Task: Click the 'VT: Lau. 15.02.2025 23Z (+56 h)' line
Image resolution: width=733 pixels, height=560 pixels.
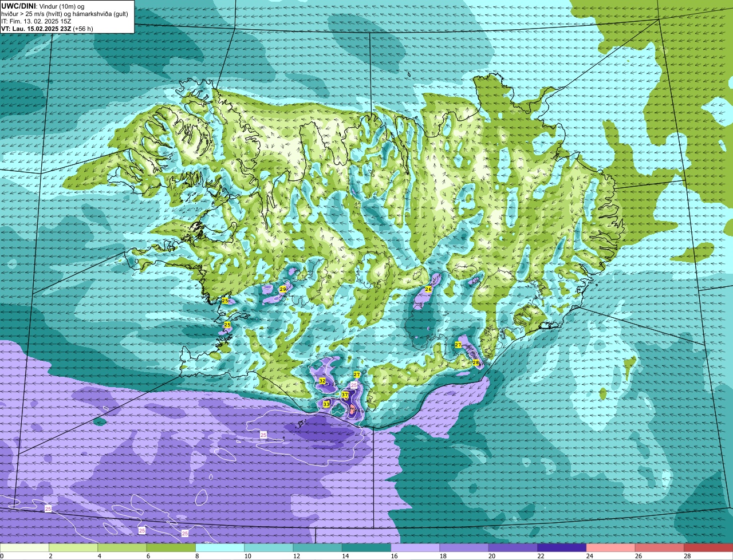Action: coord(47,28)
